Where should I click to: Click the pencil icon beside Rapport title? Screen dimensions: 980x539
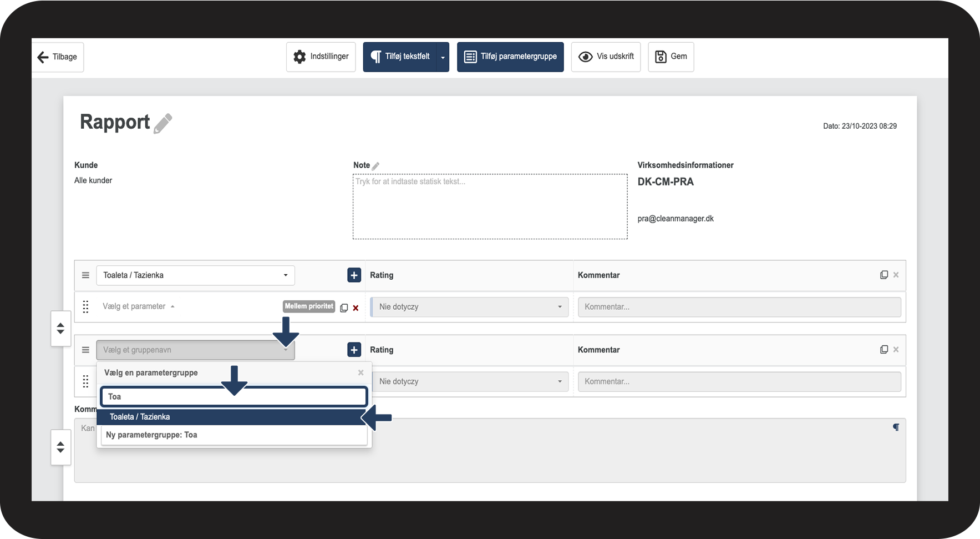(x=163, y=123)
